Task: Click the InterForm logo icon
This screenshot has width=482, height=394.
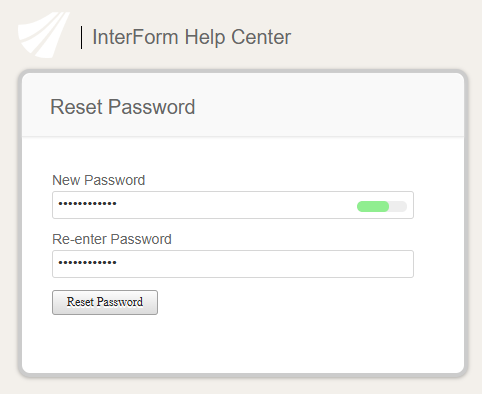Action: [43, 35]
